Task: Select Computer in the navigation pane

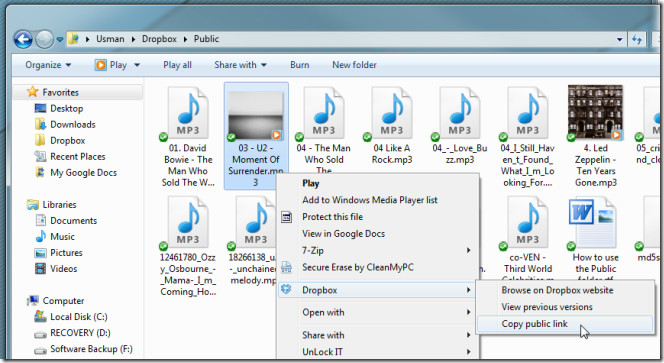Action: [x=63, y=301]
